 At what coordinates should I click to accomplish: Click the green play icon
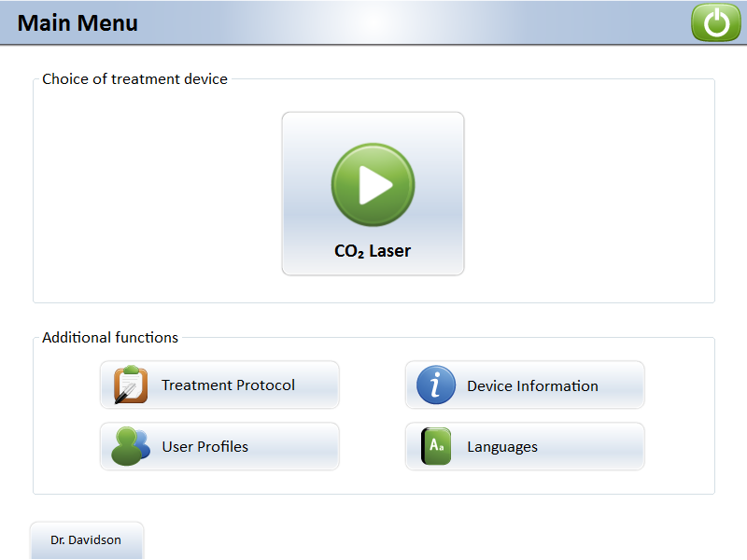(x=373, y=185)
